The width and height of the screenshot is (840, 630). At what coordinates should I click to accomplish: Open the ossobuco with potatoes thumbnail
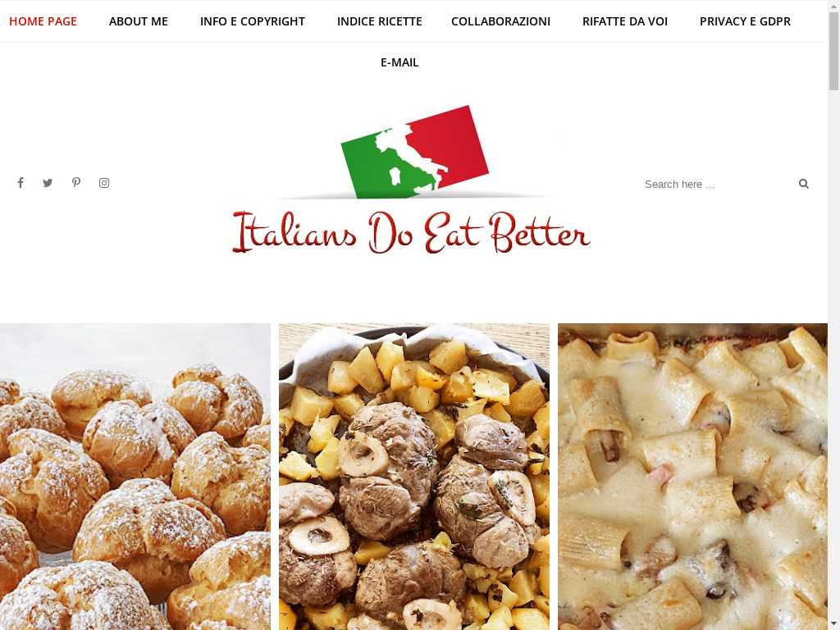tap(414, 477)
